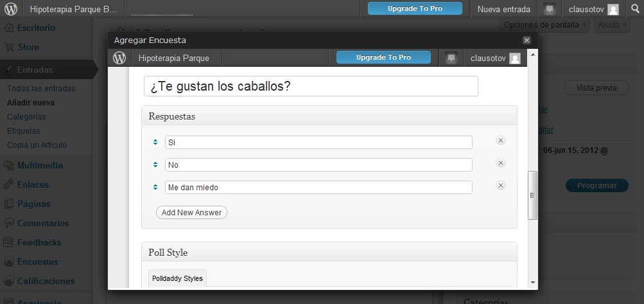The width and height of the screenshot is (644, 304).
Task: Click the reorder arrows next to 'Me dan miedo'
Action: point(155,187)
